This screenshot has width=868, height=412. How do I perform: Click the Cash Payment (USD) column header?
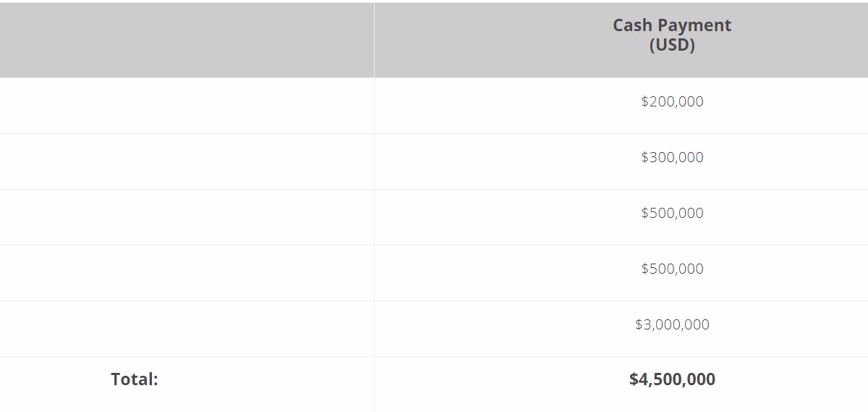(621, 40)
